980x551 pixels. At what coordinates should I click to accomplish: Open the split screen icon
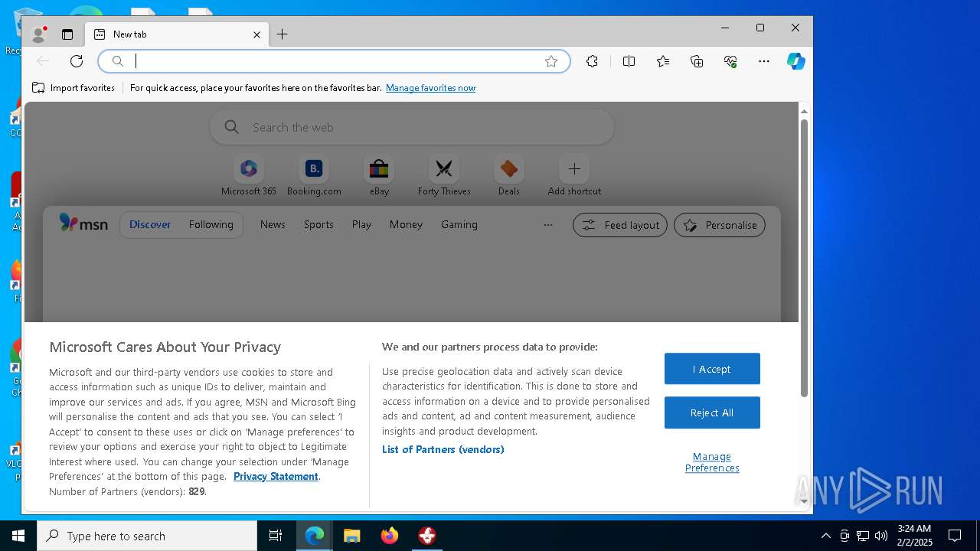[629, 61]
